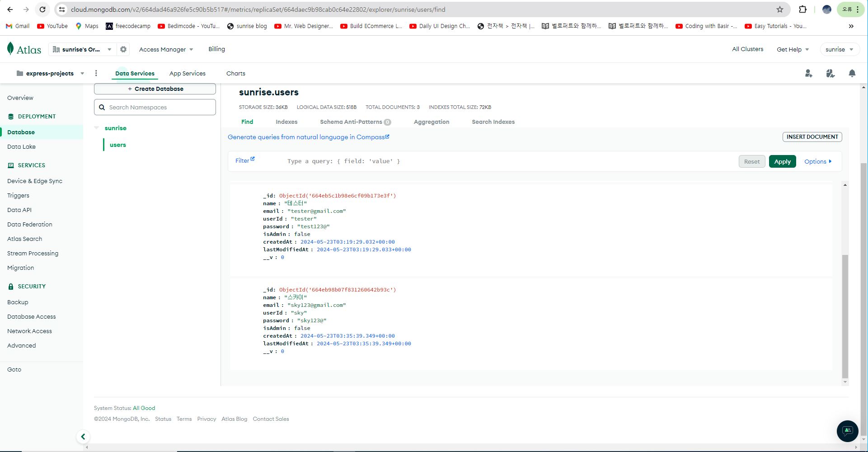The width and height of the screenshot is (868, 452).
Task: Click INSERT DOCUMENT button
Action: click(x=812, y=137)
